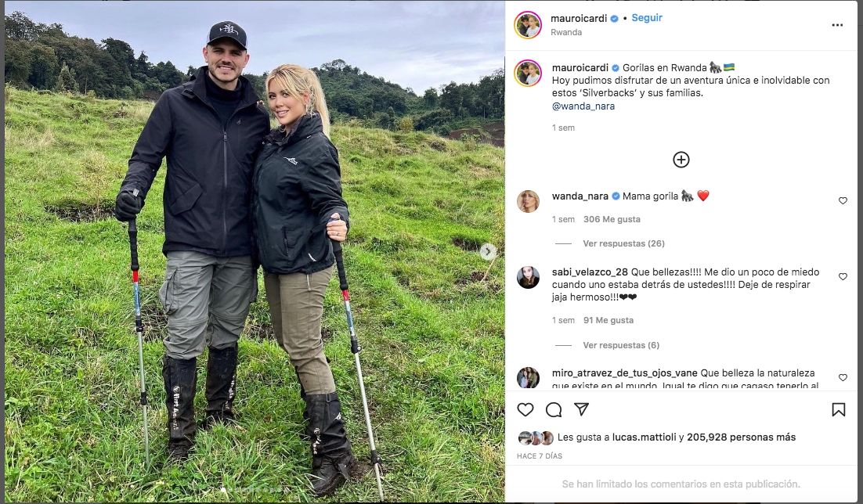Go to next photo in carousel
The height and width of the screenshot is (504, 863).
[x=488, y=252]
